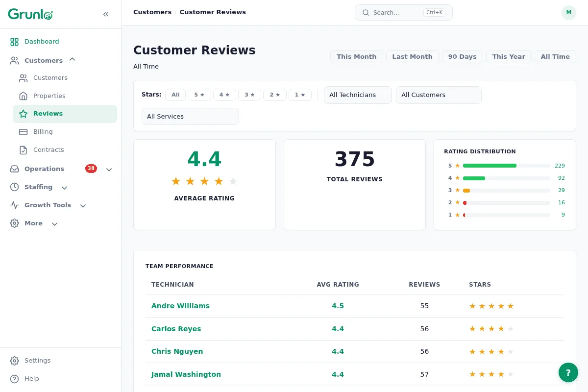Open the All Technicians dropdown

358,95
